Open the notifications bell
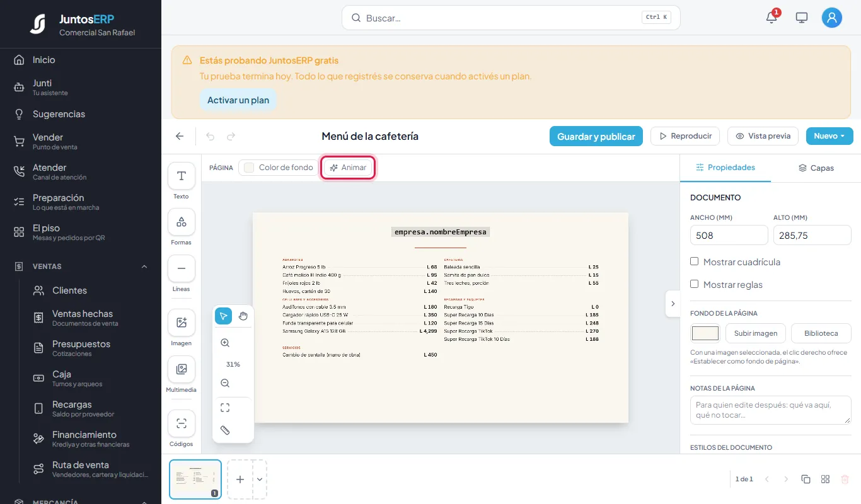Screen dimensions: 861x504 pos(771,18)
